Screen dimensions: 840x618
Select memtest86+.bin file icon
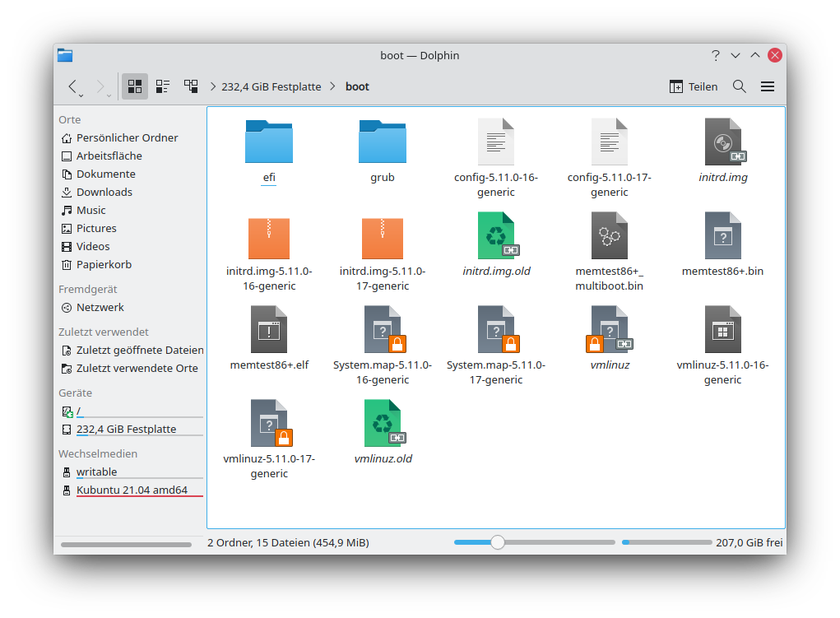723,235
